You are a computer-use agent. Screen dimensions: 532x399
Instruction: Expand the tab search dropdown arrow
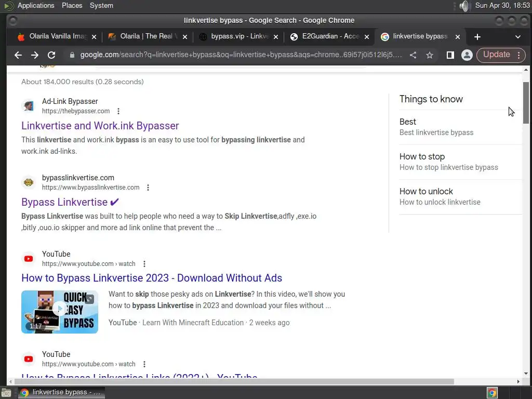coord(518,37)
